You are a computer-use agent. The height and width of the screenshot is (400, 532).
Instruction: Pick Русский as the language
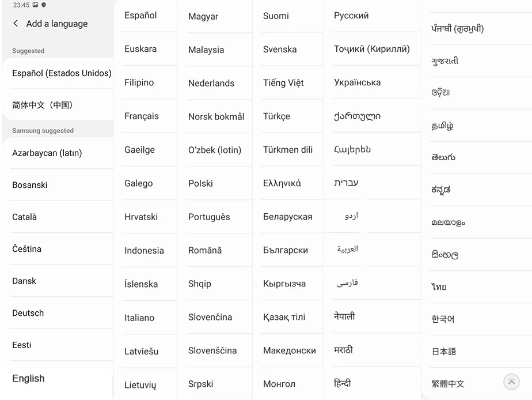point(351,16)
